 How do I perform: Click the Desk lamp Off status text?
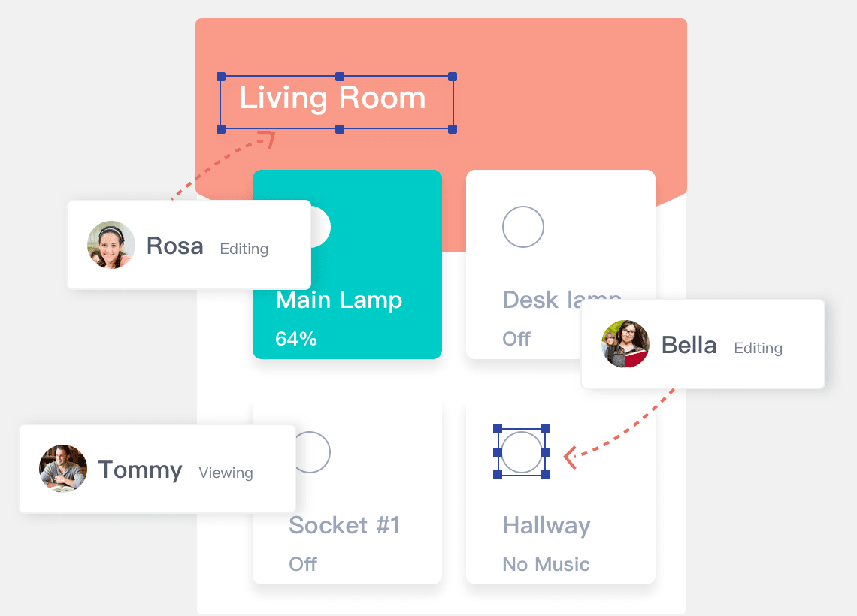pos(516,339)
